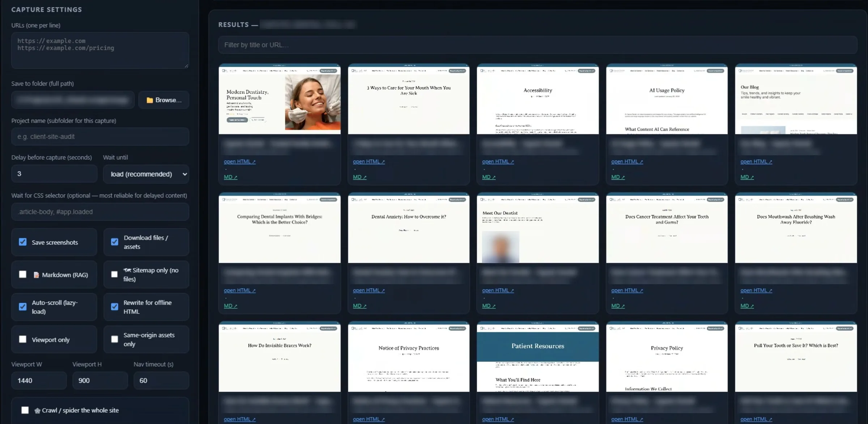Open MD link under Accessibility card
The width and height of the screenshot is (868, 424).
click(489, 177)
